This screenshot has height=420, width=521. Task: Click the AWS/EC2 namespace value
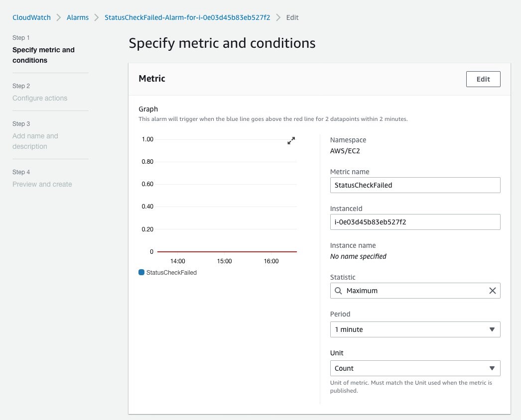coord(345,151)
